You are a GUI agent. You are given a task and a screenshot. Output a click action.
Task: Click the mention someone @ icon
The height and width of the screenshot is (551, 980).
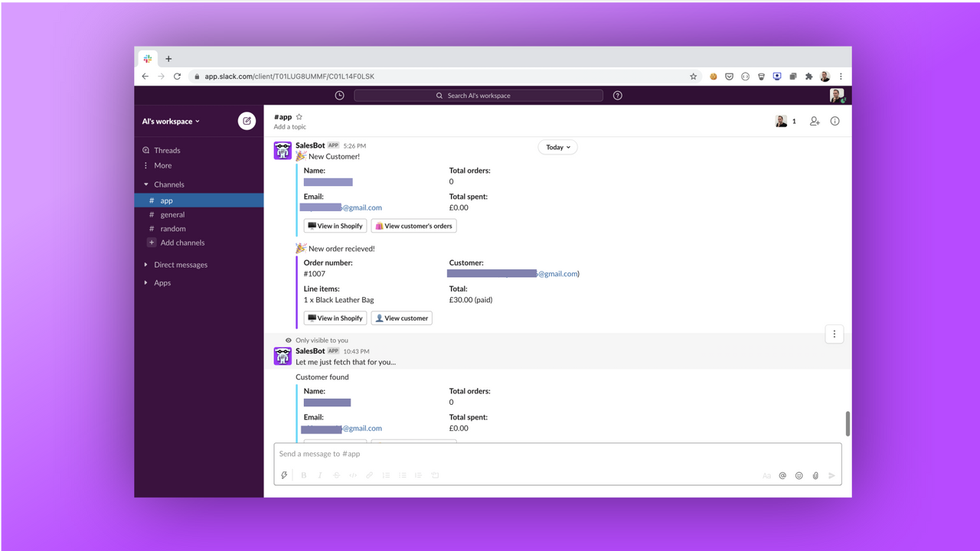point(782,474)
